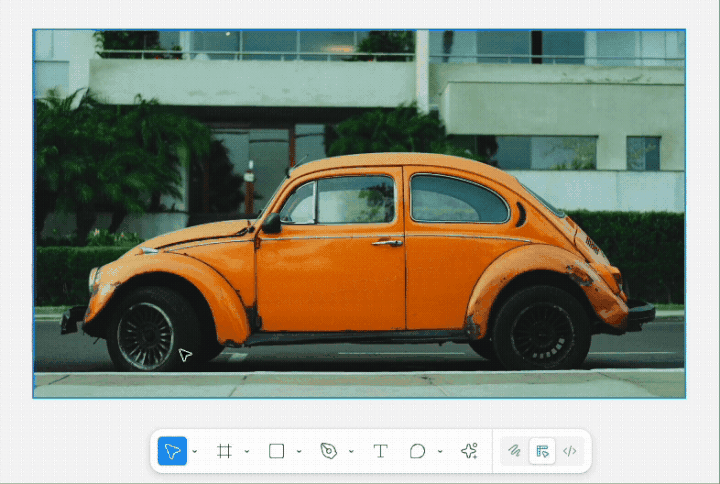Select the Pen tool

point(328,451)
